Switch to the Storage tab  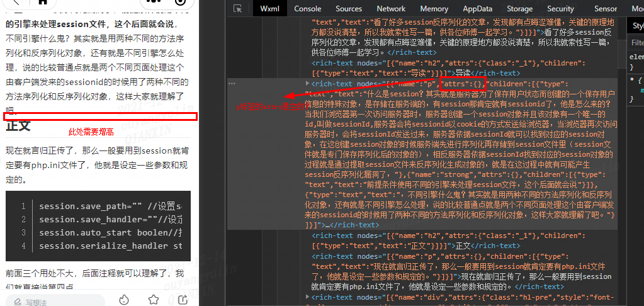(x=519, y=9)
